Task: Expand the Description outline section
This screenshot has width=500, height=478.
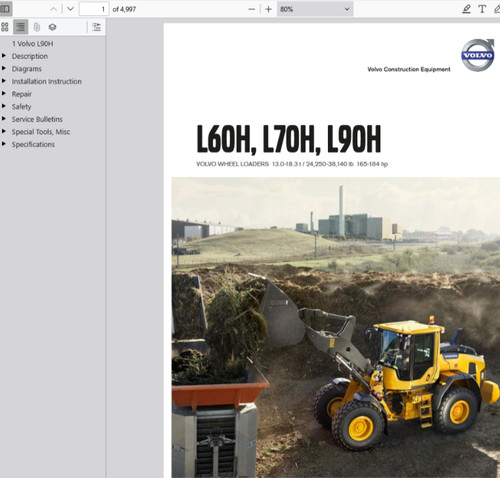Action: click(x=4, y=56)
